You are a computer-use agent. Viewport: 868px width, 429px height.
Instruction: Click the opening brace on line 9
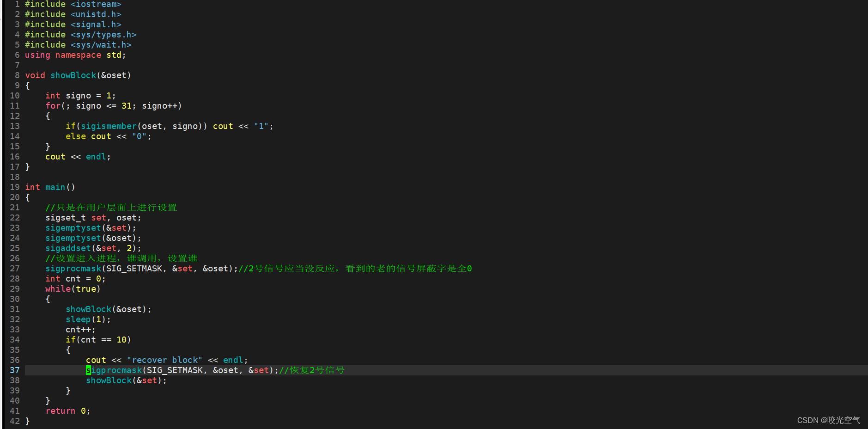pyautogui.click(x=28, y=86)
